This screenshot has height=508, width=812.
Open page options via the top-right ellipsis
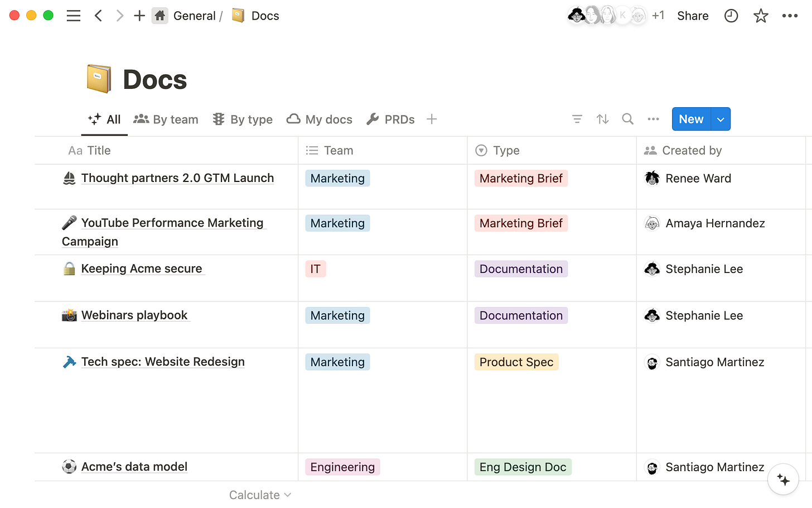click(x=790, y=16)
